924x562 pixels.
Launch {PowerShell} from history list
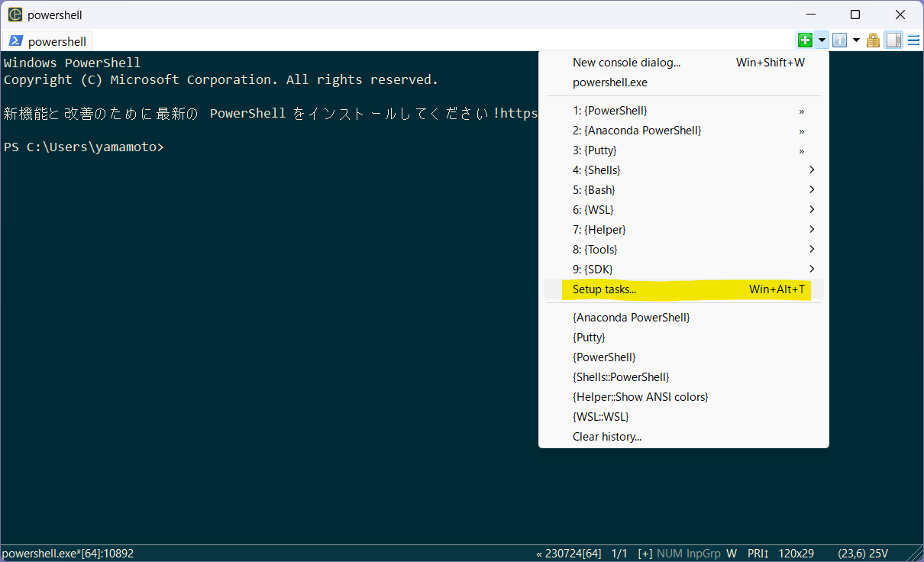[683, 357]
